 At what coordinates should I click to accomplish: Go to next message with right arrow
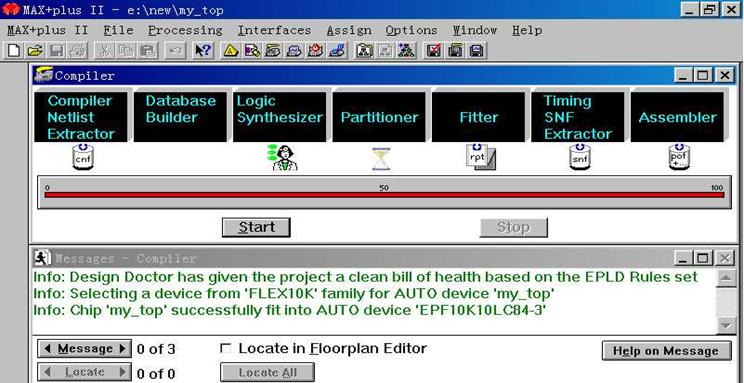(122, 349)
